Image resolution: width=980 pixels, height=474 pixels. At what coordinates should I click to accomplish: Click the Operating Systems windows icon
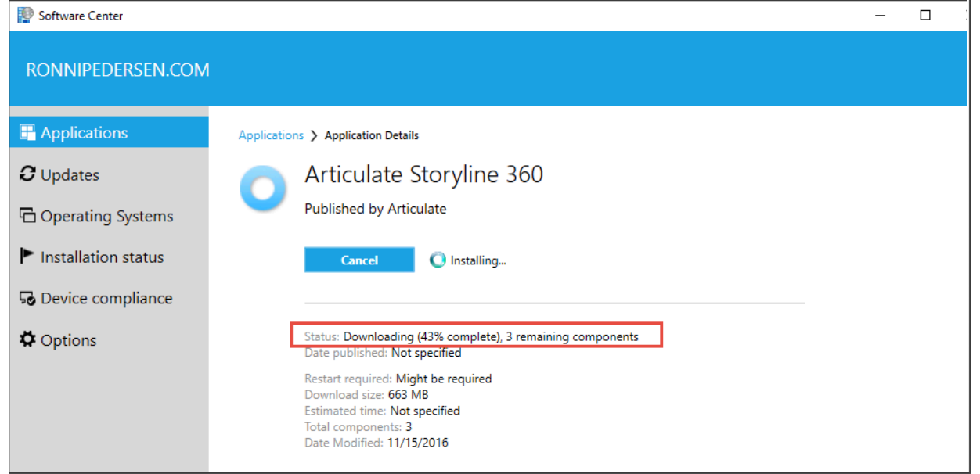(x=27, y=215)
